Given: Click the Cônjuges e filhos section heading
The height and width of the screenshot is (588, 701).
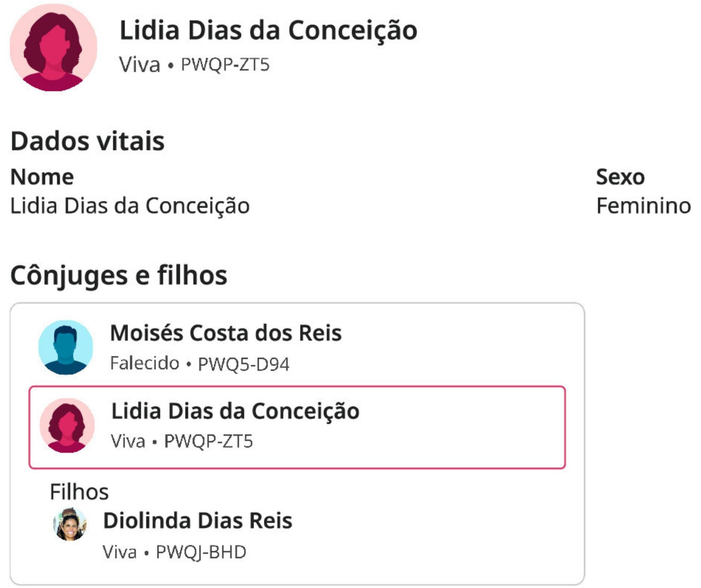Looking at the screenshot, I should point(119,275).
